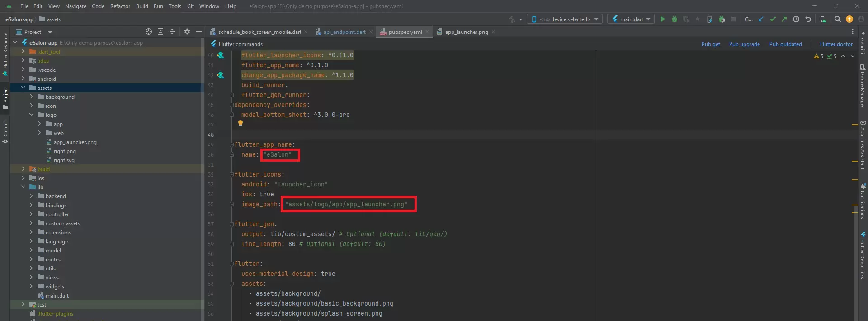Show Git history clock icon

[x=796, y=19]
